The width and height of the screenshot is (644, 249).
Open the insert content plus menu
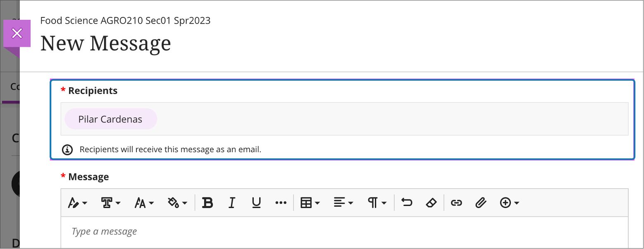[509, 203]
